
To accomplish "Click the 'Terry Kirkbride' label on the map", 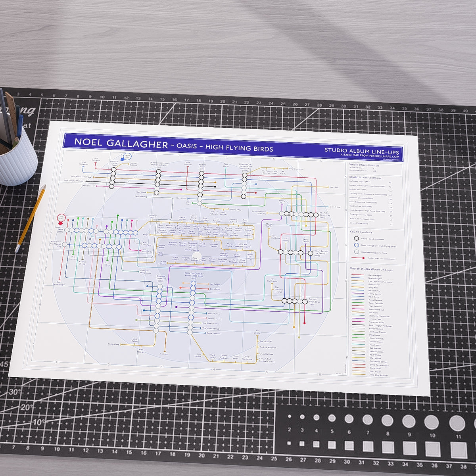I will pyautogui.click(x=275, y=236).
